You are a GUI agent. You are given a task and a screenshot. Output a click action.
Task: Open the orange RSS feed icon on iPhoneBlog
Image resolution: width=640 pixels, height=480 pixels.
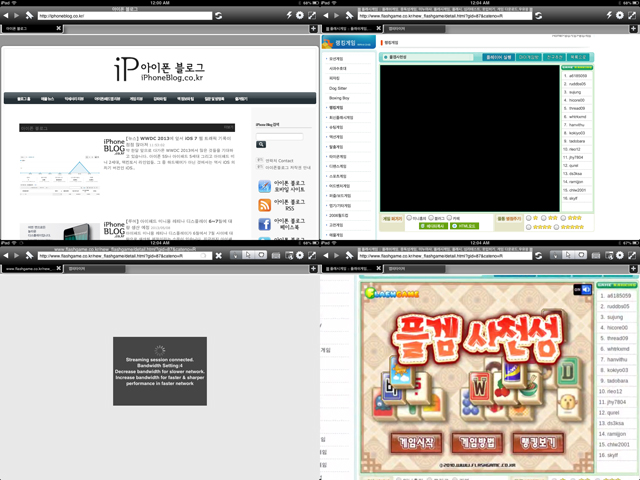(x=264, y=205)
